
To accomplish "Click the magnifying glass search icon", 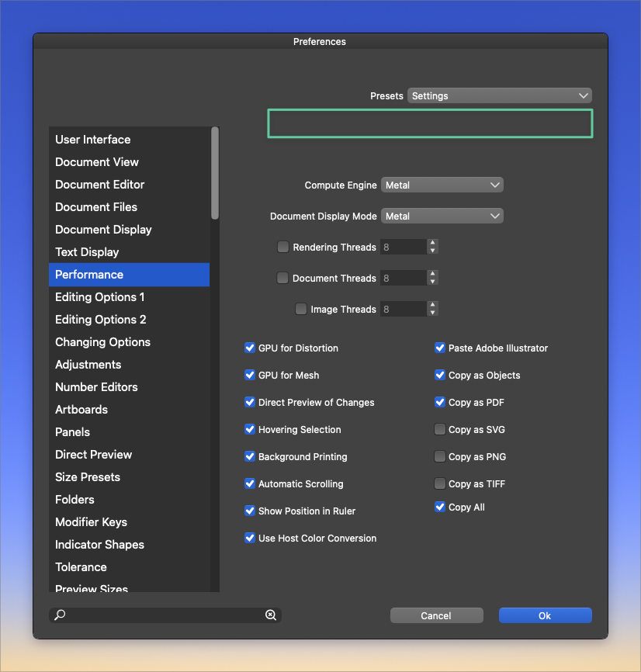I will pos(61,615).
